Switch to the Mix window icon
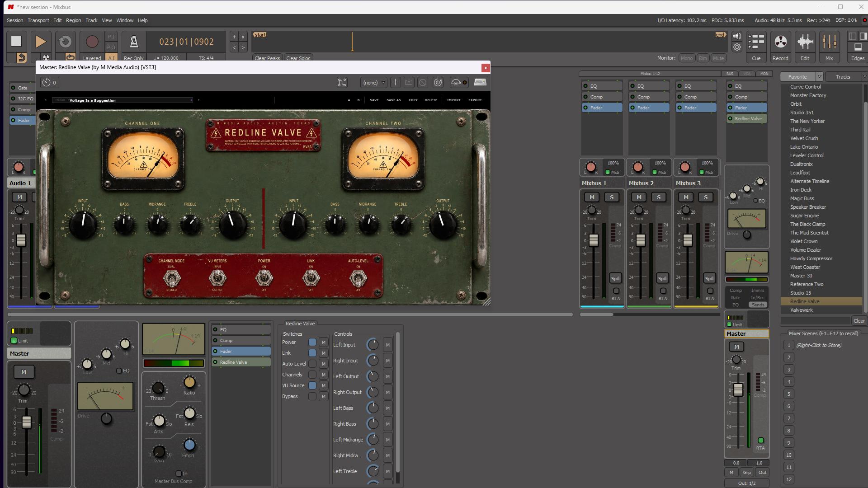Viewport: 868px width, 488px height. pos(829,47)
